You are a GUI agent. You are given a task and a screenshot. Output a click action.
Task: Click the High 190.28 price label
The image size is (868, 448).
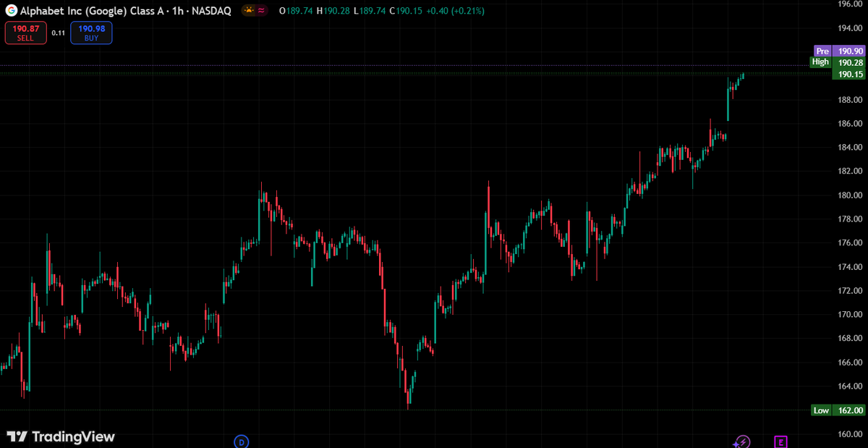[x=838, y=62]
